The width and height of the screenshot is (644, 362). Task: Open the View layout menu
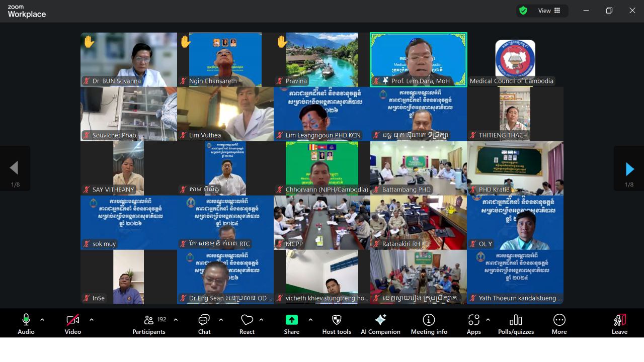pos(549,11)
